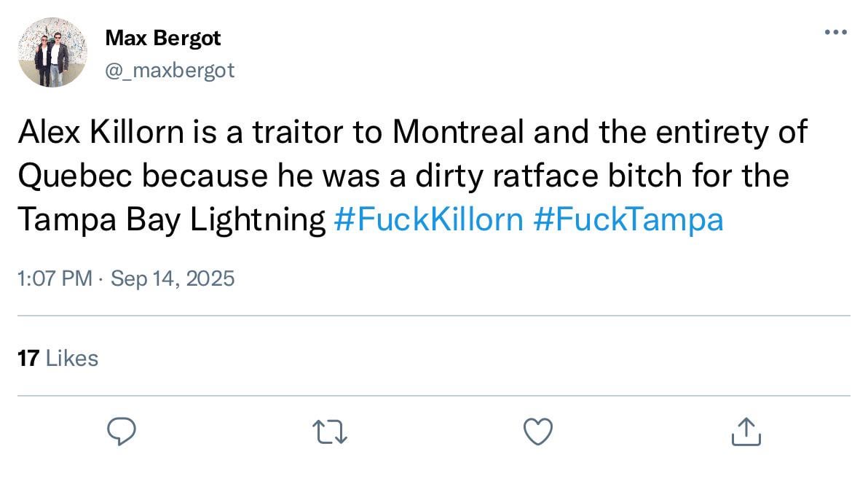Open the three-dot more options menu
Image resolution: width=868 pixels, height=484 pixels.
tap(835, 32)
